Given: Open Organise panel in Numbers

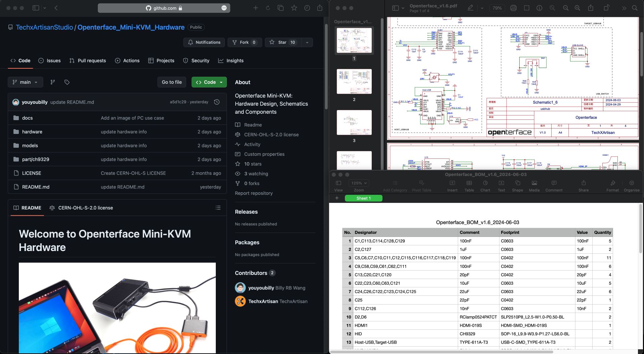Looking at the screenshot, I should pyautogui.click(x=632, y=186).
